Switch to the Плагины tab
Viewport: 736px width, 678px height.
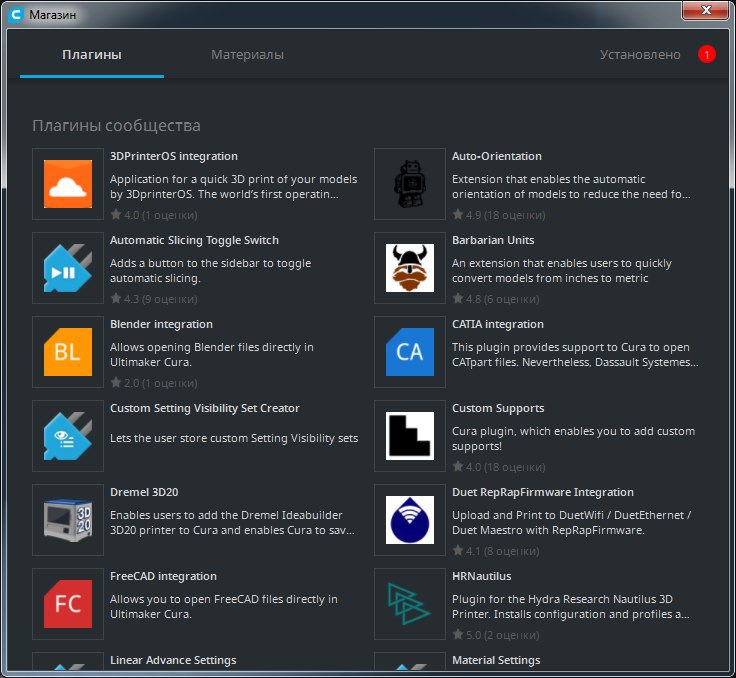(x=92, y=55)
